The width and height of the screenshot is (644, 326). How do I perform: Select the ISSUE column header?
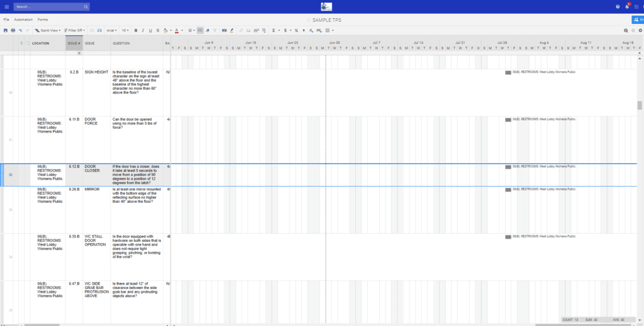tap(96, 43)
